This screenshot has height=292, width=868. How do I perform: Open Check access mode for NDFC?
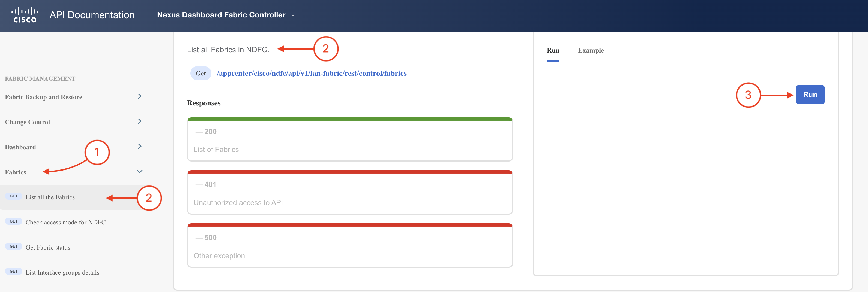click(x=66, y=222)
